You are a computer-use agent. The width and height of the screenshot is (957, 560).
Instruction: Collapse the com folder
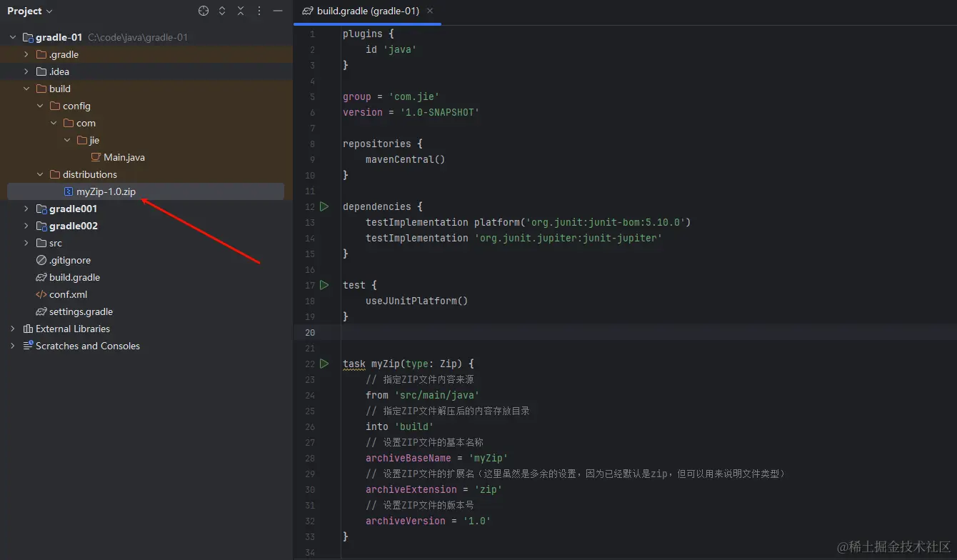point(54,123)
